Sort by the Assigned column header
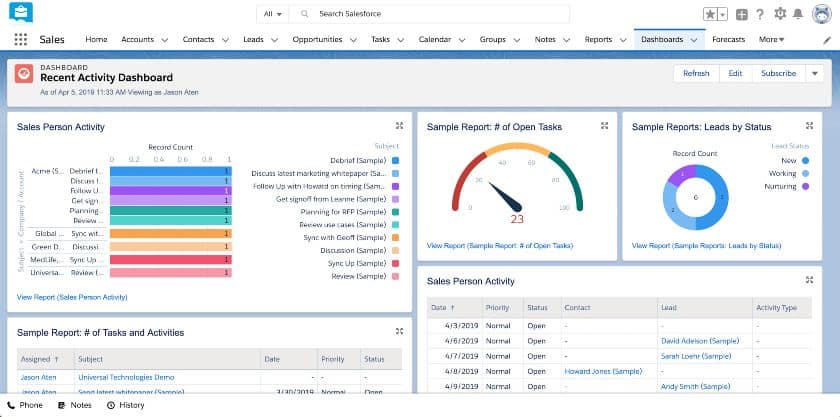 click(46, 359)
